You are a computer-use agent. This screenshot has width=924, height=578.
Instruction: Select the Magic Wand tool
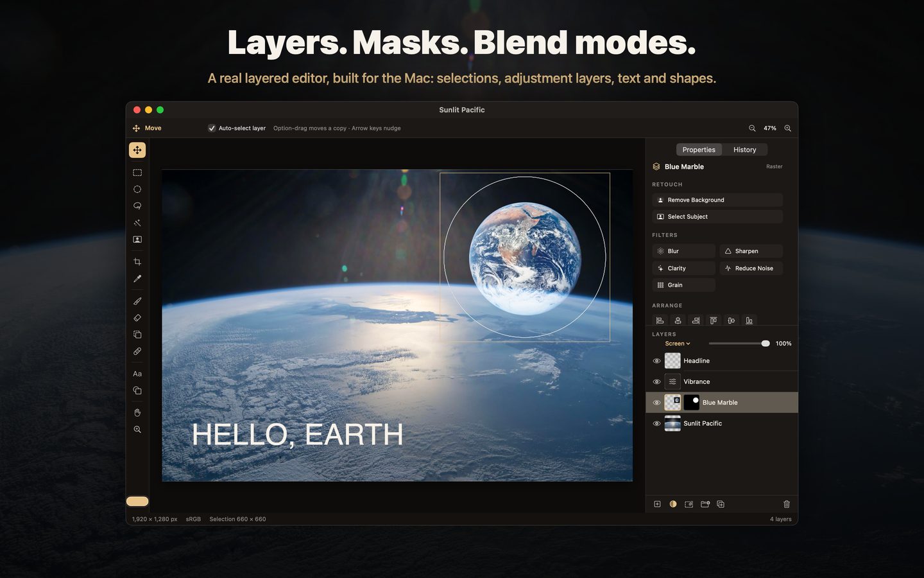[137, 223]
